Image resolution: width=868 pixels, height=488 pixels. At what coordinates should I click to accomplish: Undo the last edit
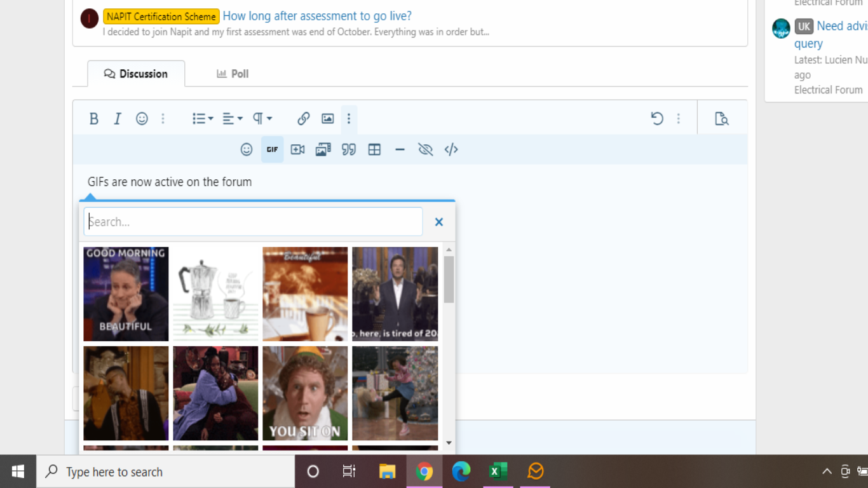click(657, 119)
